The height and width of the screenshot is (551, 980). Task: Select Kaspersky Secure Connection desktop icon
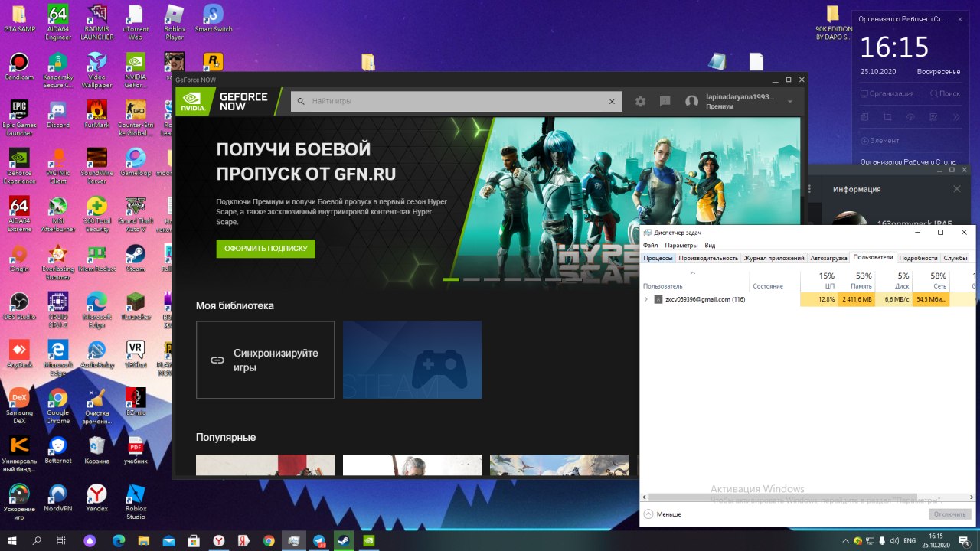click(58, 70)
